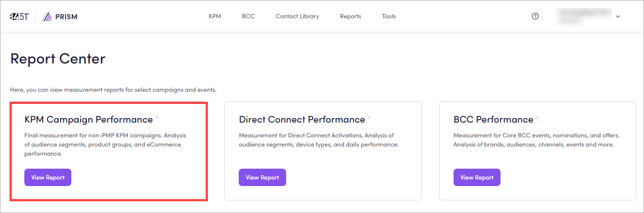Open the KPM navigation menu
The height and width of the screenshot is (213, 644).
(x=215, y=16)
